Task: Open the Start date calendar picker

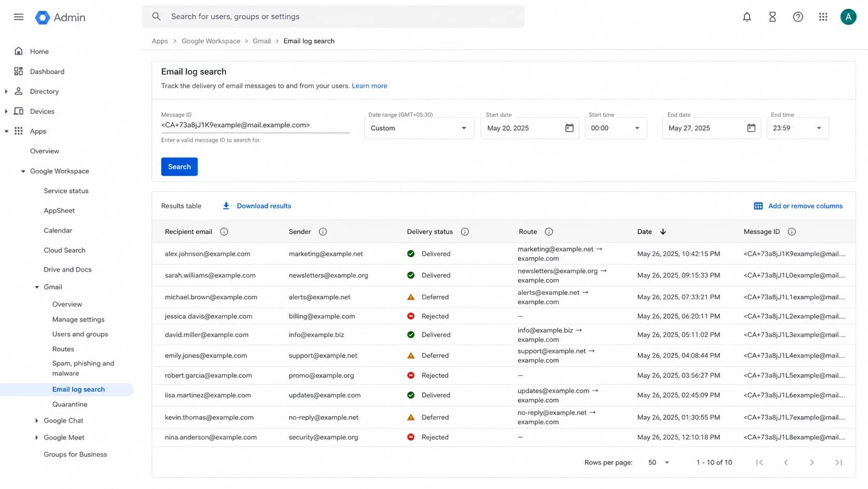Action: [x=569, y=128]
